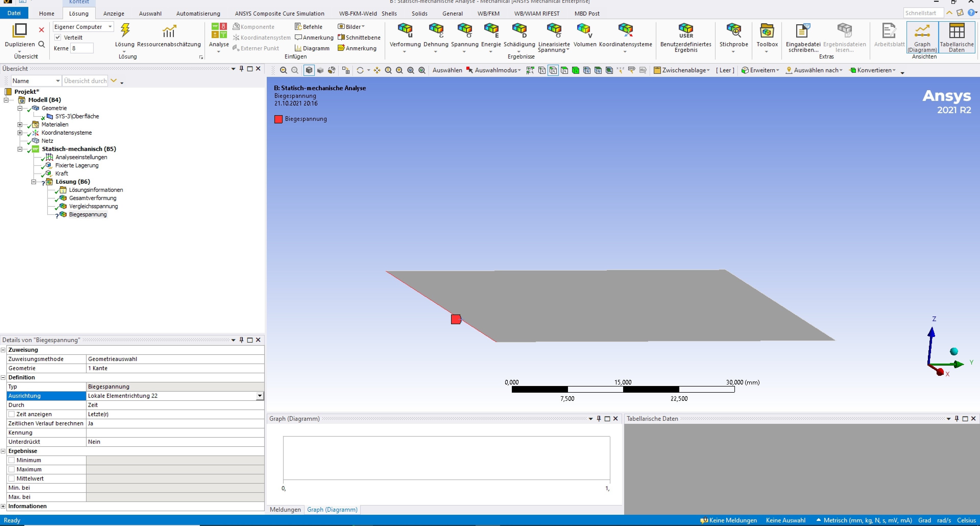Open the Ausrichtung dropdown arrow

[259, 396]
